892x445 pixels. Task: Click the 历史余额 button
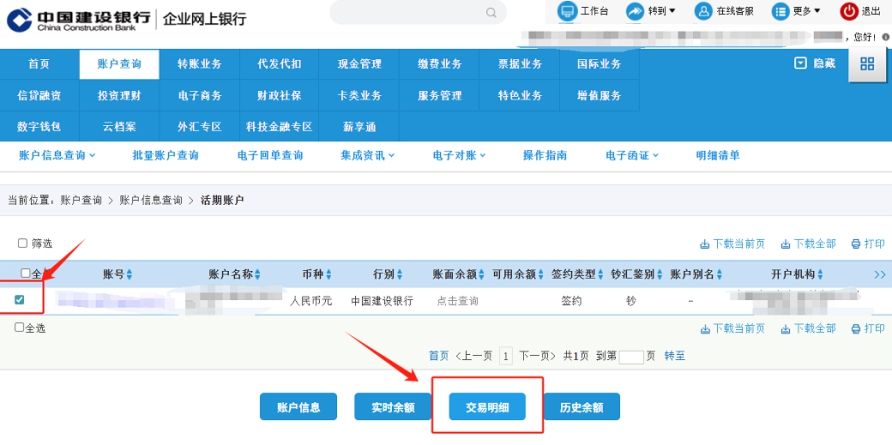tap(581, 407)
